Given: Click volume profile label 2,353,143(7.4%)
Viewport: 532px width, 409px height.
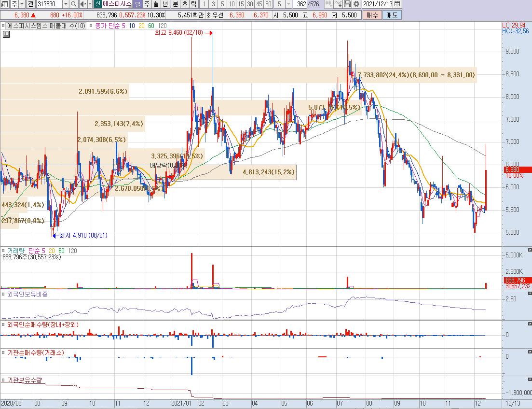Looking at the screenshot, I should click(x=119, y=124).
